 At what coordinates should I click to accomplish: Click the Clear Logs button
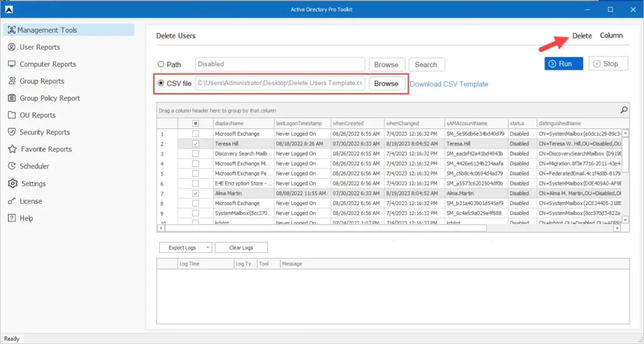click(241, 248)
